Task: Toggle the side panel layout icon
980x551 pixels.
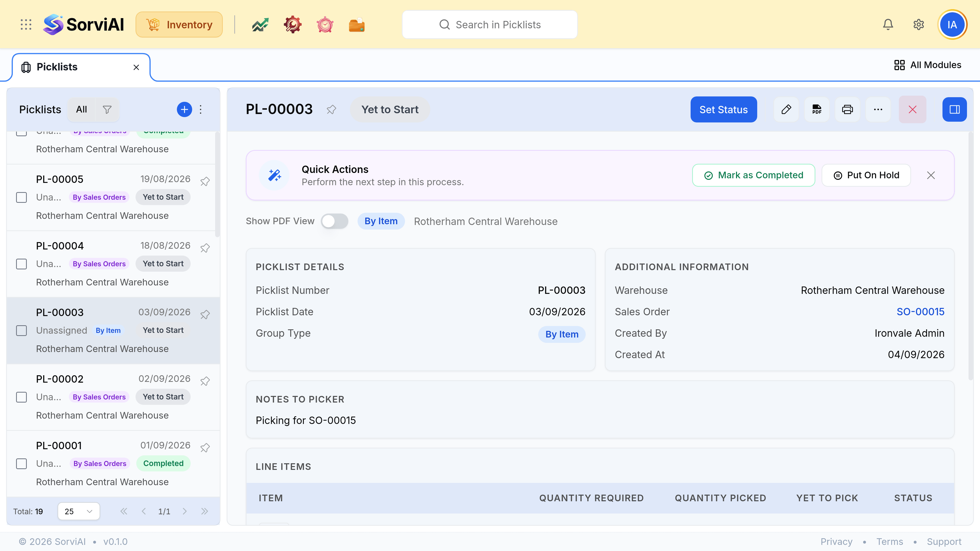Action: [955, 109]
